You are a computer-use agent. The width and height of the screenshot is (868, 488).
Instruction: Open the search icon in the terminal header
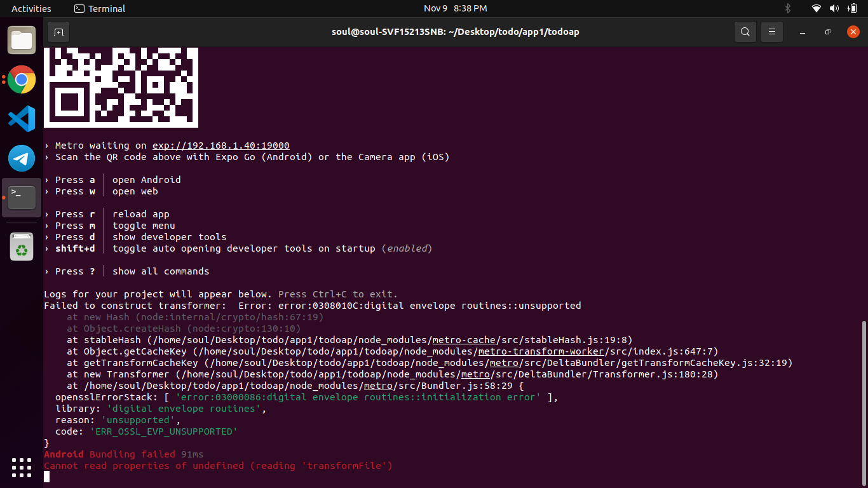(745, 31)
